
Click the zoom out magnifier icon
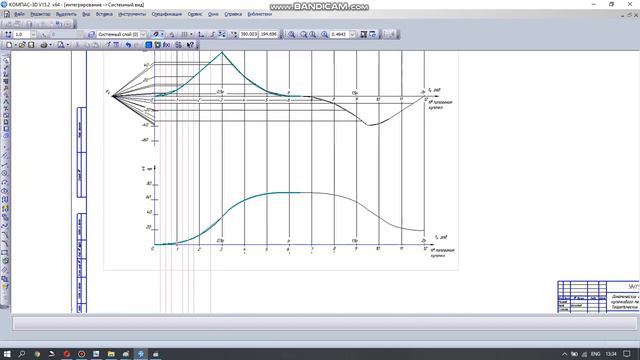[x=313, y=35]
